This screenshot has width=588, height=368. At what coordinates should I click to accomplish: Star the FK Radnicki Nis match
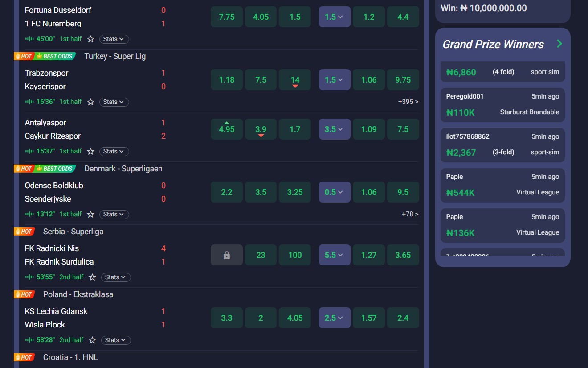[x=92, y=277]
